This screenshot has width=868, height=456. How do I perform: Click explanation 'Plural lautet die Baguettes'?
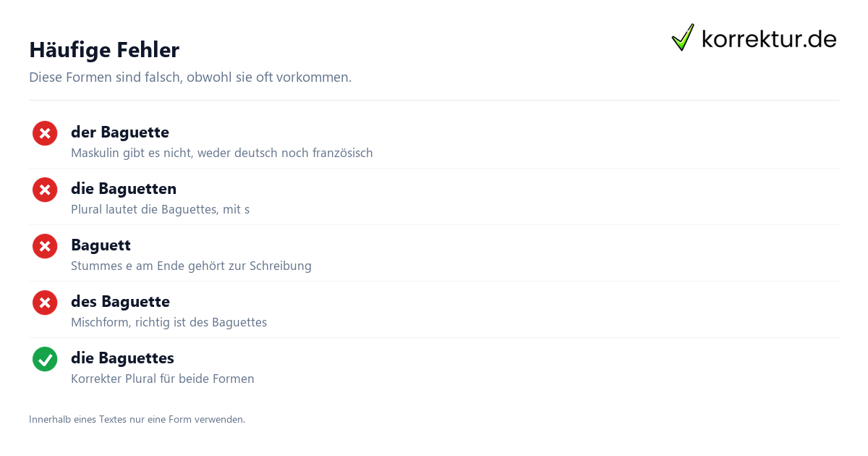click(161, 210)
